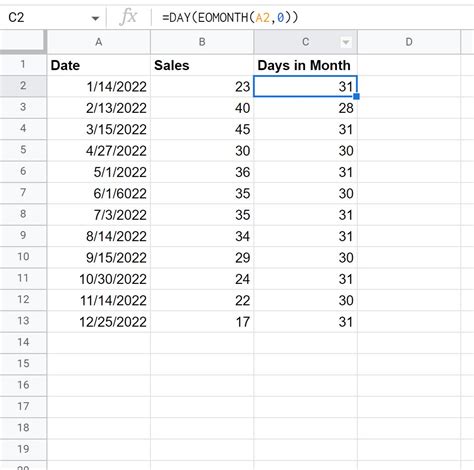Select column A header
The image size is (474, 470).
(x=99, y=42)
